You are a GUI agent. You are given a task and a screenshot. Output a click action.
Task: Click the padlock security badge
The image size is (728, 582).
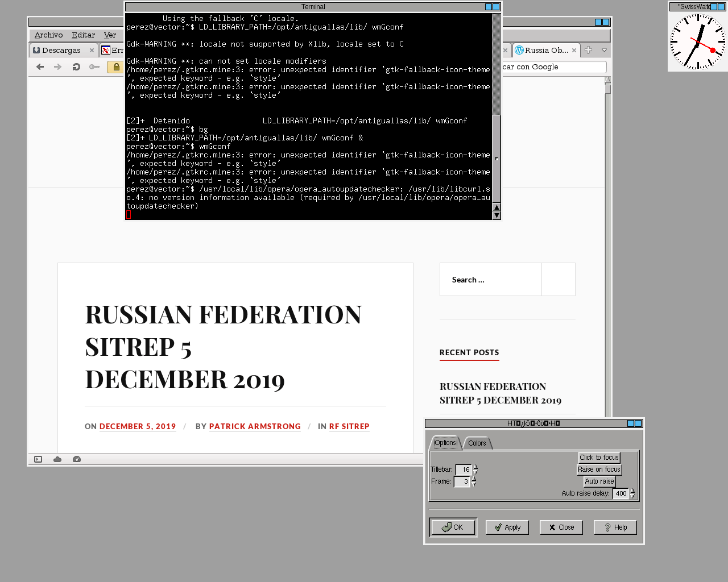(116, 67)
